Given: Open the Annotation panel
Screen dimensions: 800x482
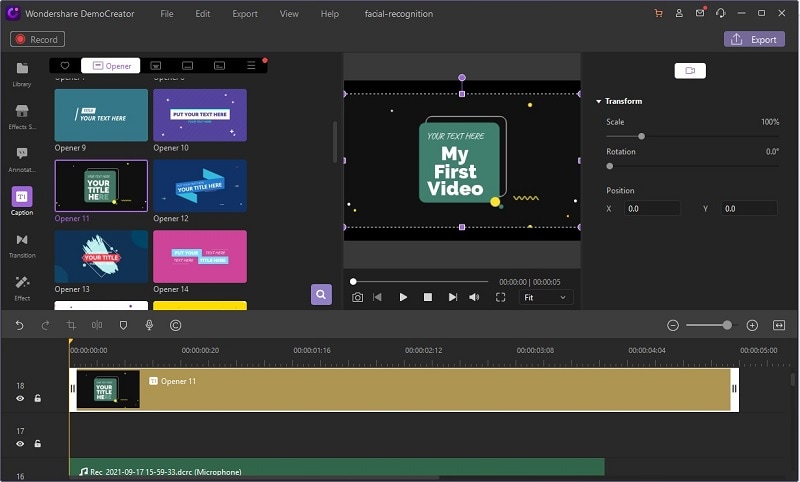Looking at the screenshot, I should [x=22, y=160].
